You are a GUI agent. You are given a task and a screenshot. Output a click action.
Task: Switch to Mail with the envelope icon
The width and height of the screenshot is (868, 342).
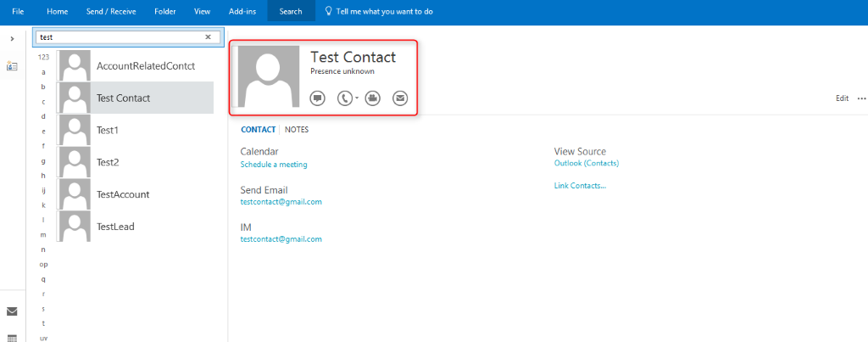[x=12, y=311]
